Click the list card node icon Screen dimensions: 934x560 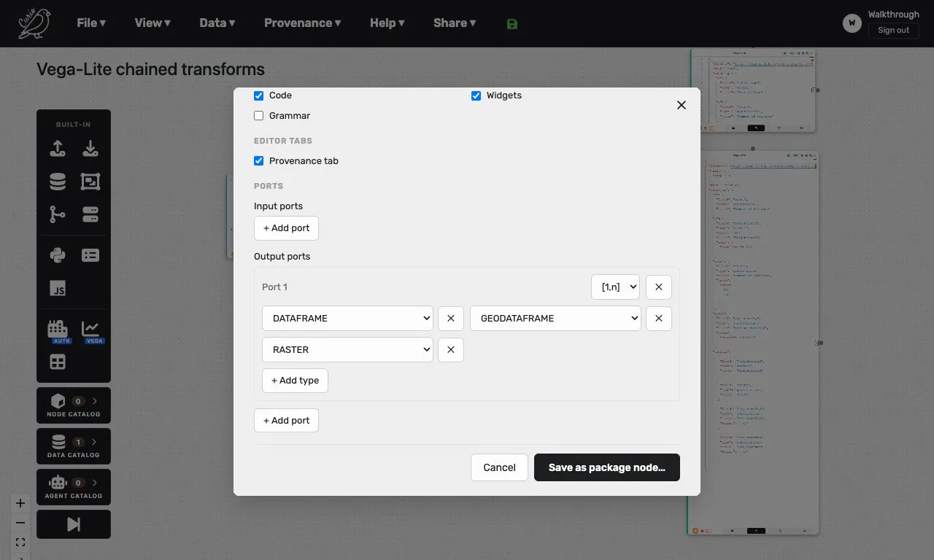(x=90, y=255)
